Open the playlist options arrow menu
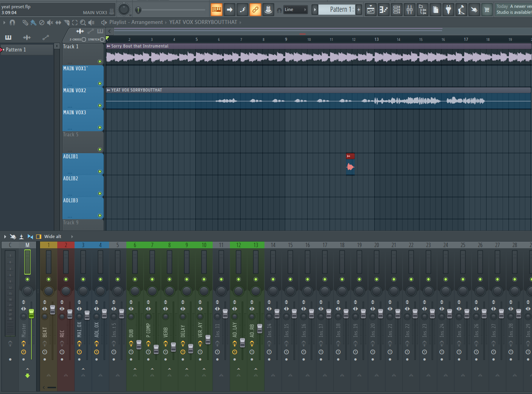Screen dimensions: 532x394 pos(4,22)
